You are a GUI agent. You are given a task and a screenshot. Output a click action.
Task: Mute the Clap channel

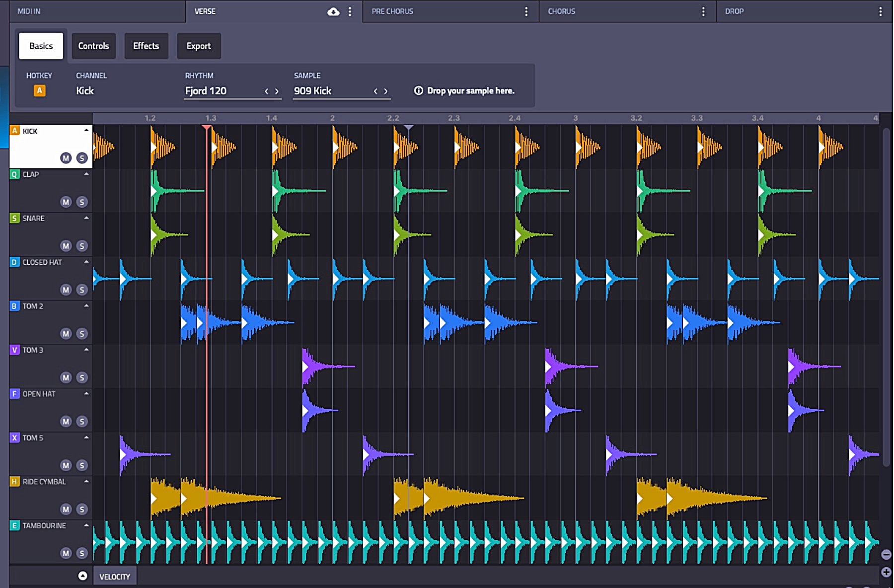(66, 202)
